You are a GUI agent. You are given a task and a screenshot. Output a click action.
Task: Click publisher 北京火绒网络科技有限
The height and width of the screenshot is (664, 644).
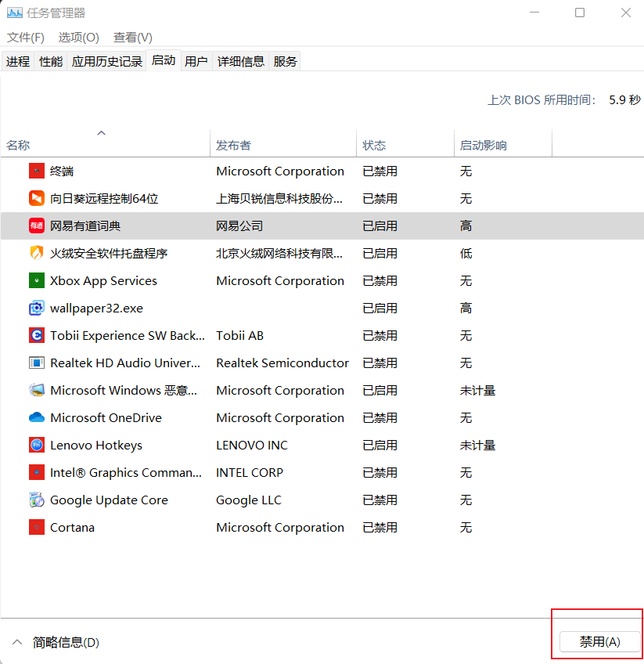point(279,254)
